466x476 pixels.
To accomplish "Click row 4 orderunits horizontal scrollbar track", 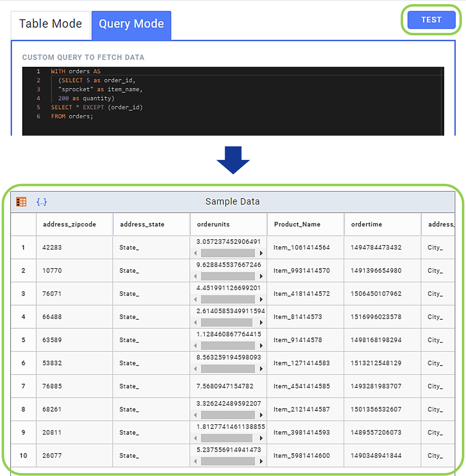I will pos(228,322).
